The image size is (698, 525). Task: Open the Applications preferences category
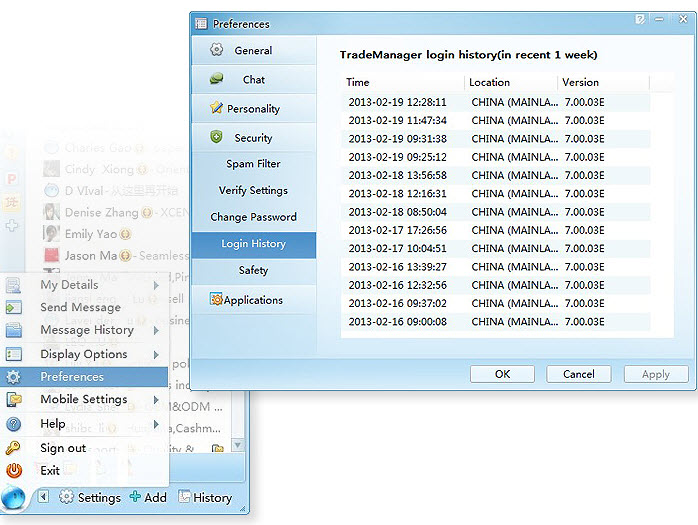pyautogui.click(x=253, y=300)
